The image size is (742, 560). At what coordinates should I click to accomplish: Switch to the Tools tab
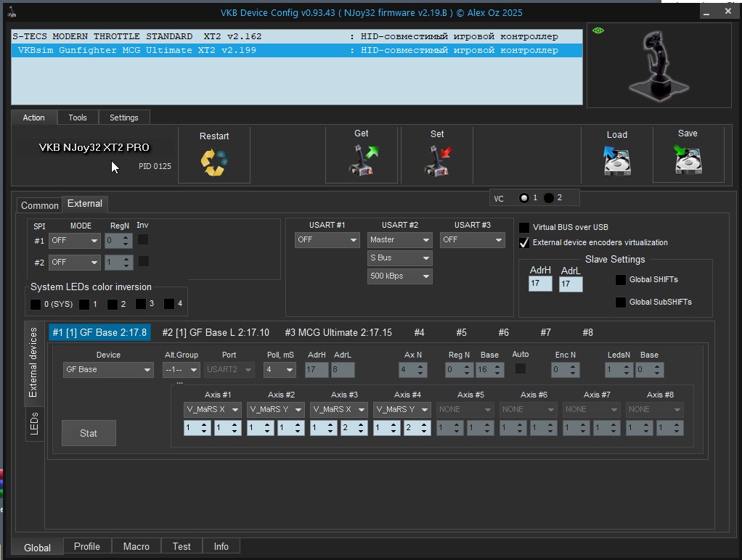coord(78,118)
